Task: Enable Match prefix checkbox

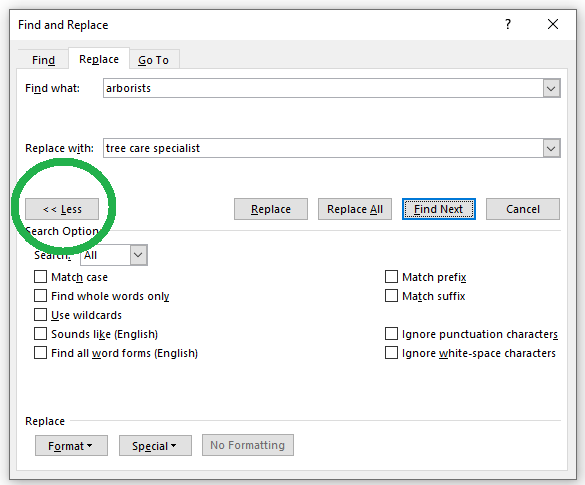Action: tap(391, 277)
